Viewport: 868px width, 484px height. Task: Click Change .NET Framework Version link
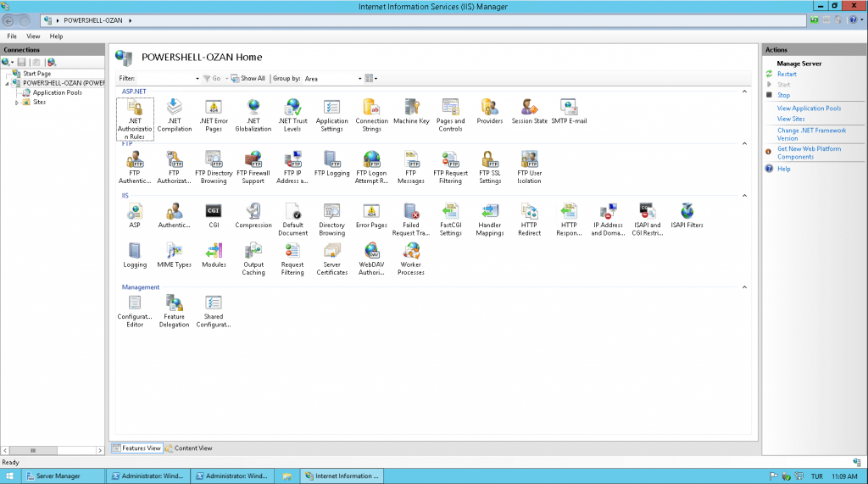pyautogui.click(x=811, y=135)
